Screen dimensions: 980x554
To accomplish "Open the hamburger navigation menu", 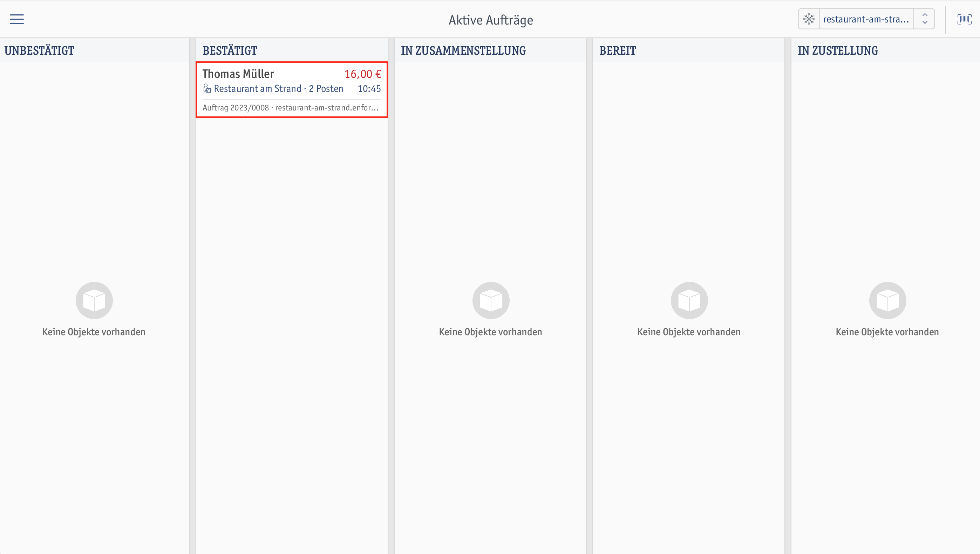I will (17, 19).
